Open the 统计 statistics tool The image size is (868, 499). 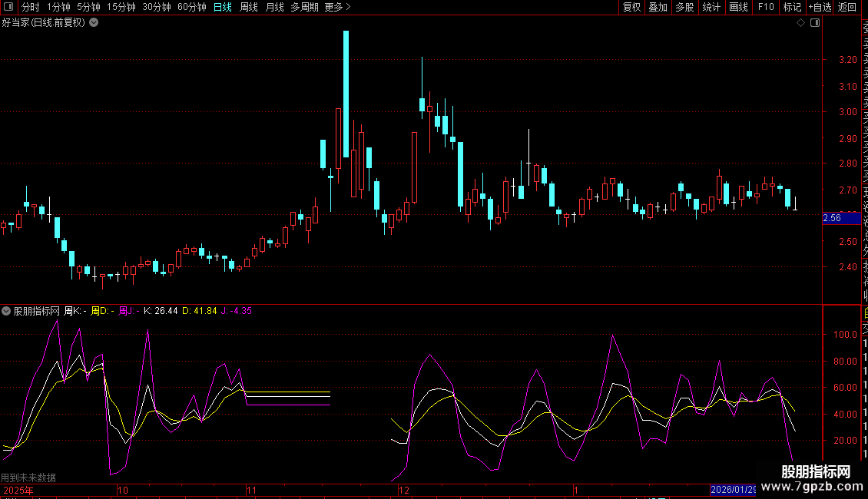coord(711,7)
